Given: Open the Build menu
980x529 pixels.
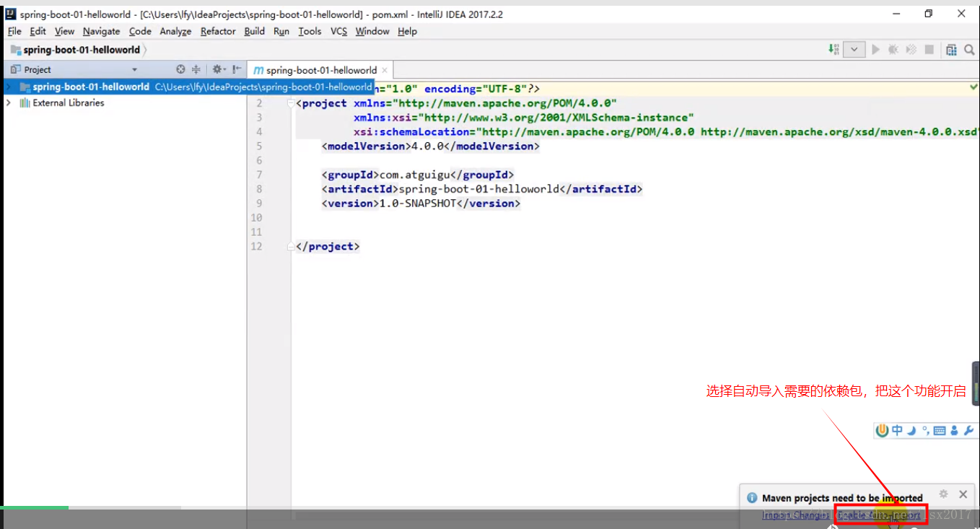Looking at the screenshot, I should [255, 31].
